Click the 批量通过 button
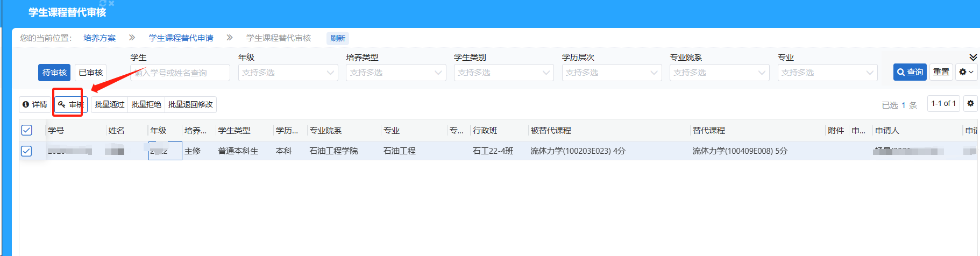This screenshot has width=980, height=256. [x=110, y=104]
